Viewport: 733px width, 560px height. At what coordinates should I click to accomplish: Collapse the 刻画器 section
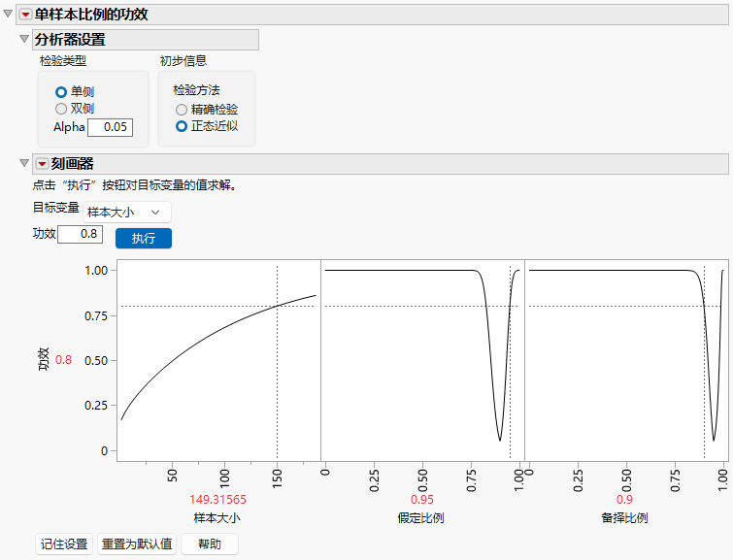point(24,163)
